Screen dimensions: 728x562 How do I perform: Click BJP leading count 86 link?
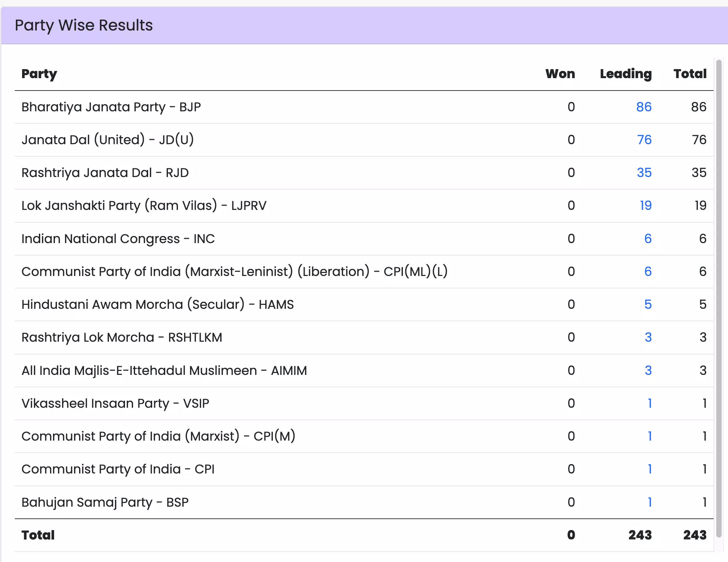(644, 107)
